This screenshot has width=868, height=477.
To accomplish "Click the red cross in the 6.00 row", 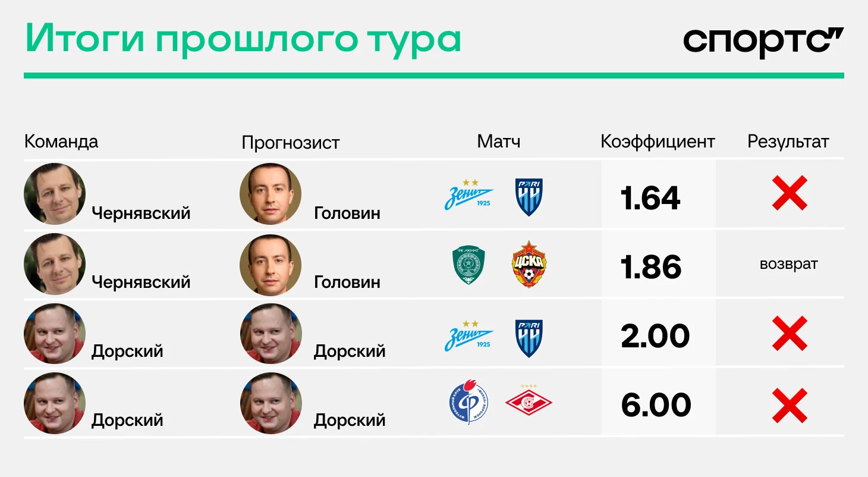I will click(x=790, y=406).
